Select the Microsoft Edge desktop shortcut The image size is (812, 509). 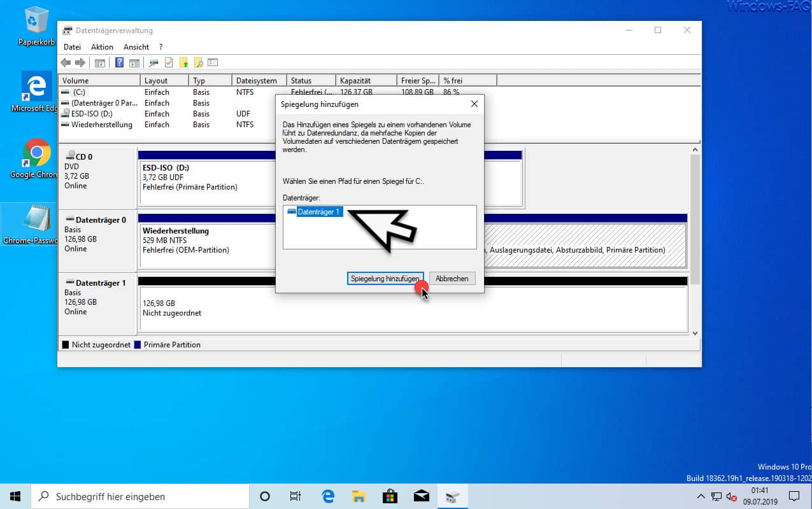tap(35, 92)
